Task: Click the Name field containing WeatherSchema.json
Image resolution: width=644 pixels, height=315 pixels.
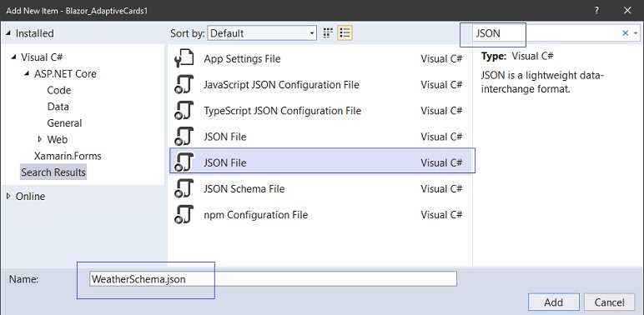Action: click(273, 279)
